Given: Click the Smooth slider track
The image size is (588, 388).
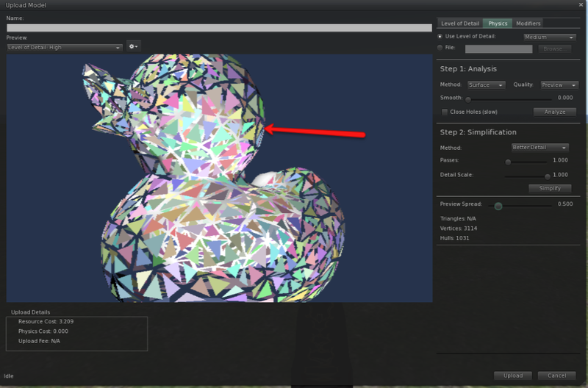Looking at the screenshot, I should pyautogui.click(x=507, y=98).
